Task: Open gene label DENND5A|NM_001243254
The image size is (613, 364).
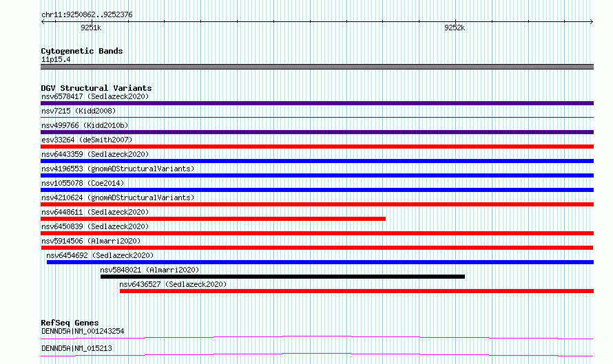Action: pos(83,331)
